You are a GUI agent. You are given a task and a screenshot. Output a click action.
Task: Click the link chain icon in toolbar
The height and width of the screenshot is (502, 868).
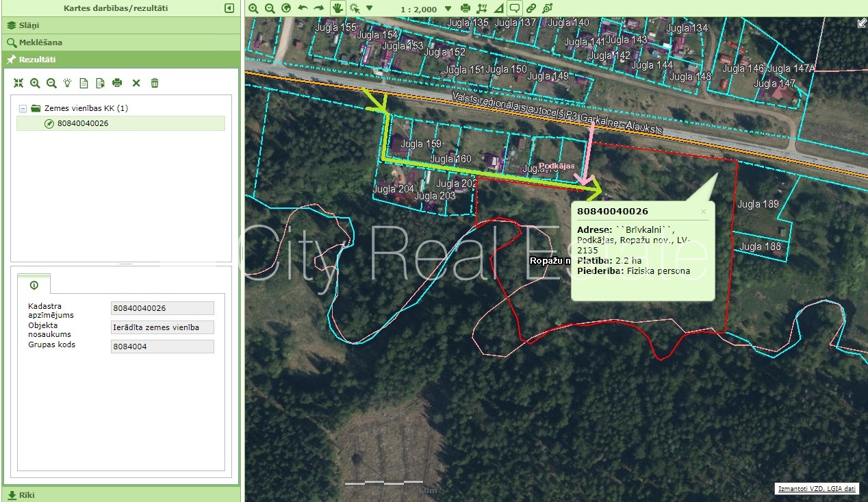[531, 8]
